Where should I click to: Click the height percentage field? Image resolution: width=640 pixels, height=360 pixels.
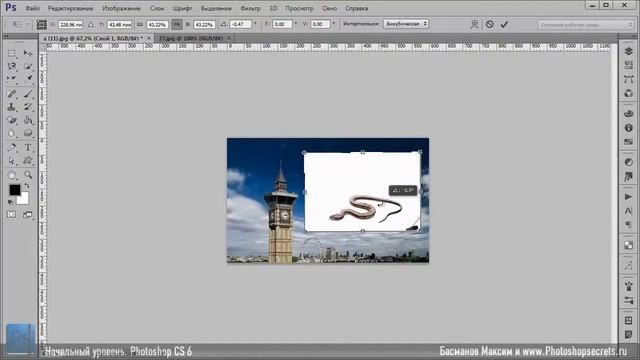(x=204, y=24)
